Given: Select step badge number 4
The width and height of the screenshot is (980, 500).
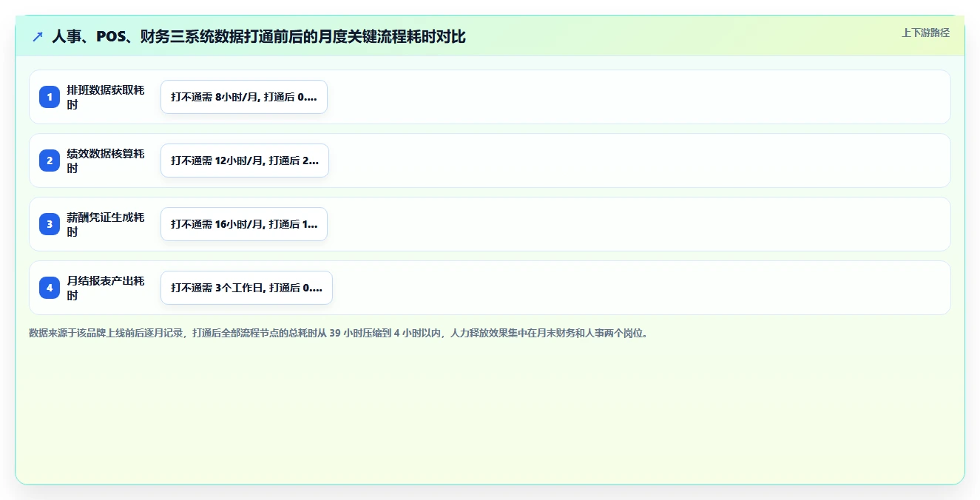Looking at the screenshot, I should click(x=50, y=288).
